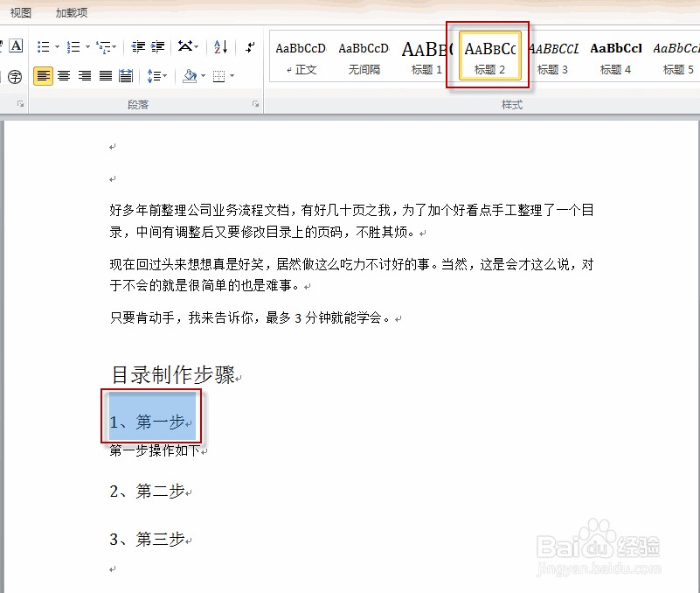The height and width of the screenshot is (593, 700).
Task: Open bullet list style dropdown arrow
Action: 57,46
